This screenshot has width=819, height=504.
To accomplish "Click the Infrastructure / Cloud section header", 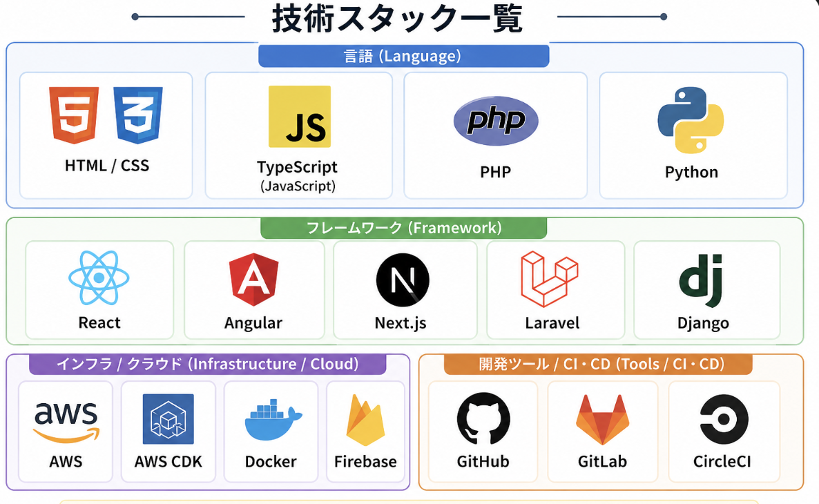I will coord(207,364).
